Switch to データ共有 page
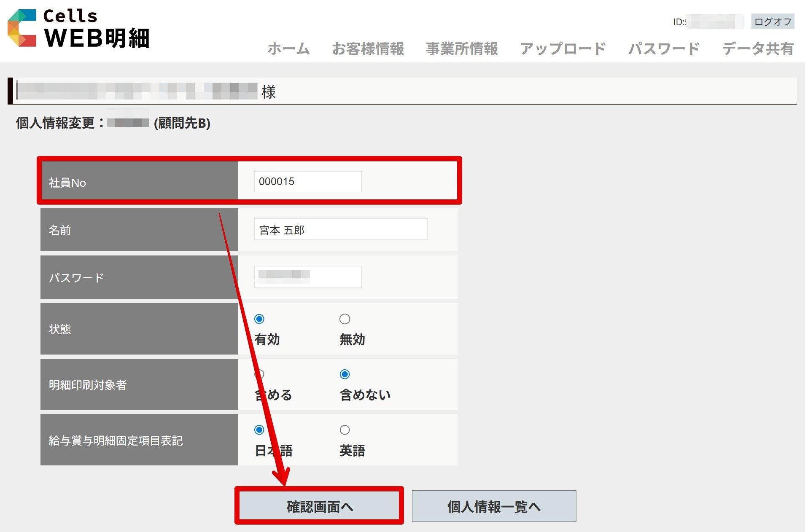 pyautogui.click(x=758, y=49)
